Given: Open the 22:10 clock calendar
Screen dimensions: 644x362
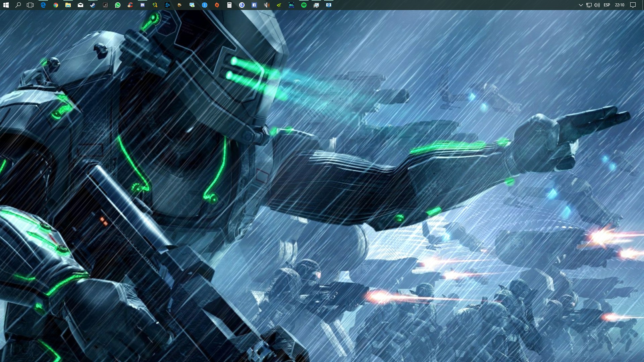Looking at the screenshot, I should tap(620, 5).
